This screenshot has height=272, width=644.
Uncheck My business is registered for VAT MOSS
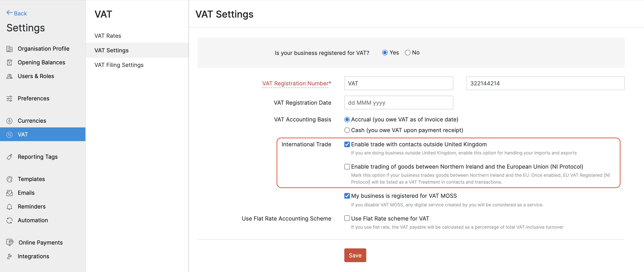(347, 196)
